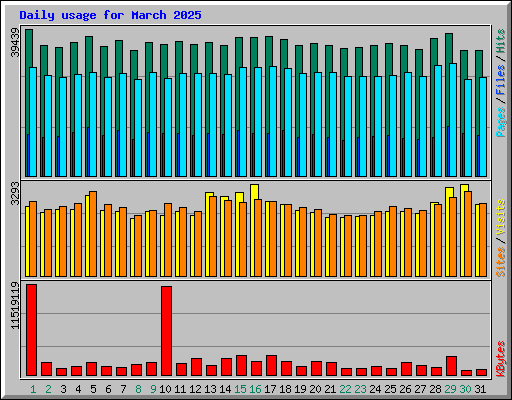
Task: Click the 'Daily usage for March 2025' title
Action: tap(110, 15)
